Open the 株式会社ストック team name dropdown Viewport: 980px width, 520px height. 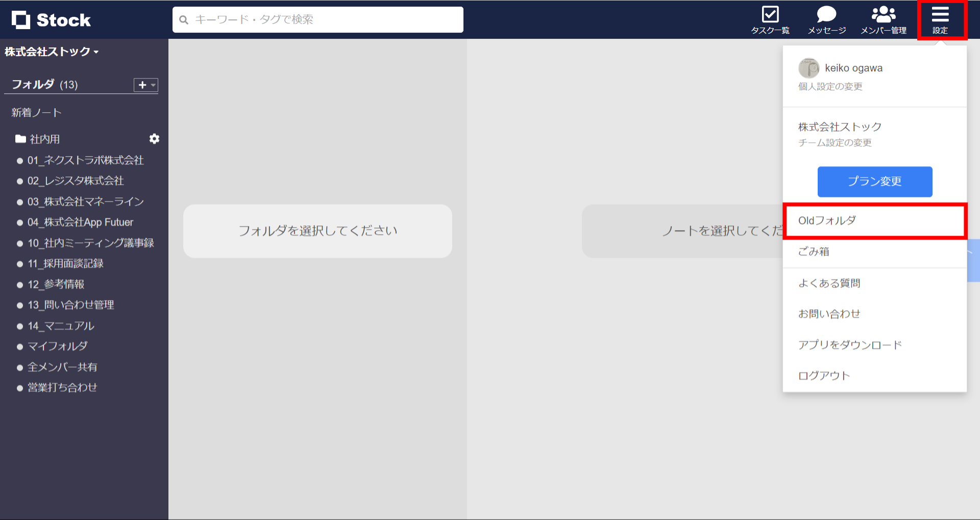coord(51,52)
